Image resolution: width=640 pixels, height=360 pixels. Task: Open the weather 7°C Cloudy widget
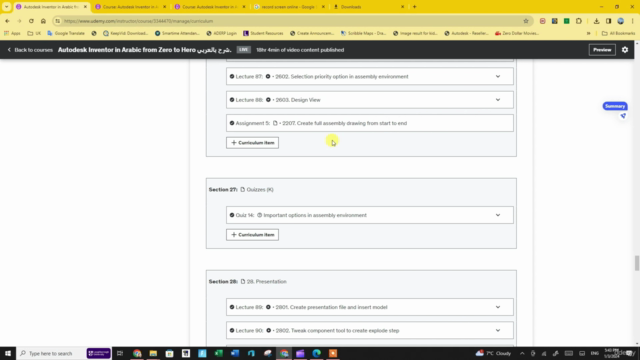pos(493,353)
